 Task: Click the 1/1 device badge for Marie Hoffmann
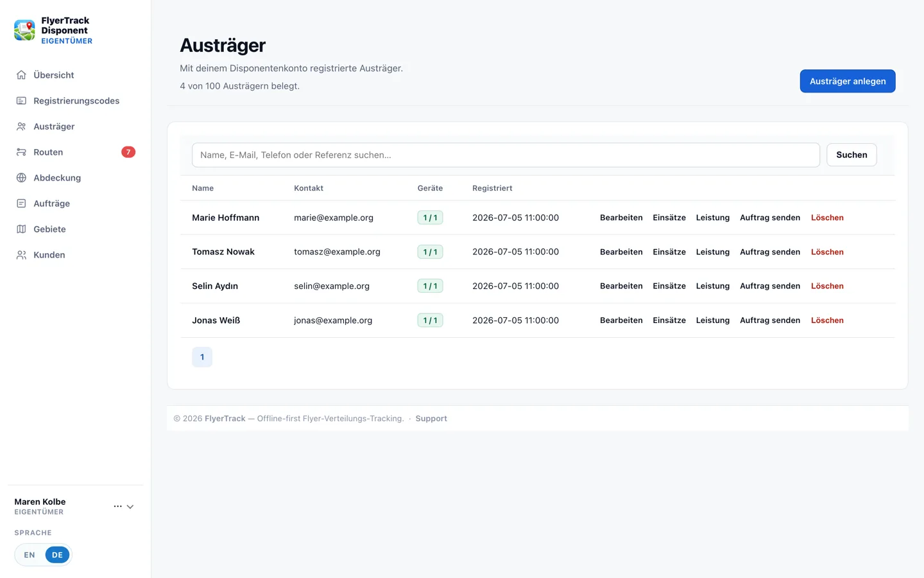click(430, 218)
